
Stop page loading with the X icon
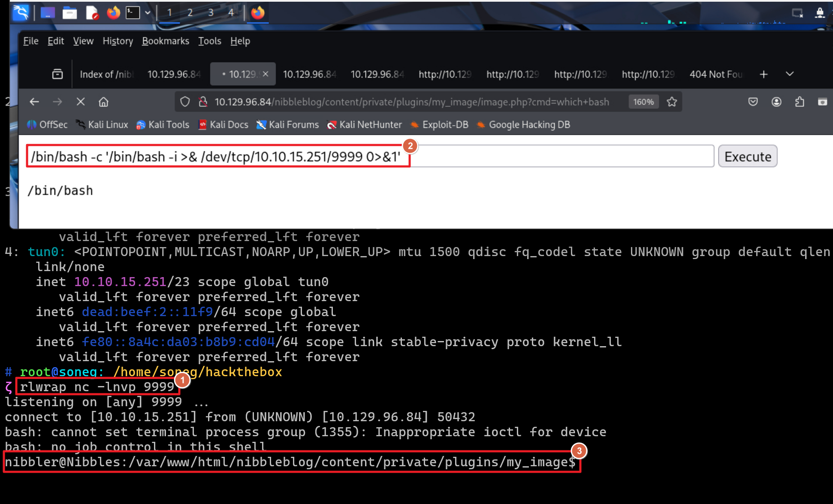(80, 102)
